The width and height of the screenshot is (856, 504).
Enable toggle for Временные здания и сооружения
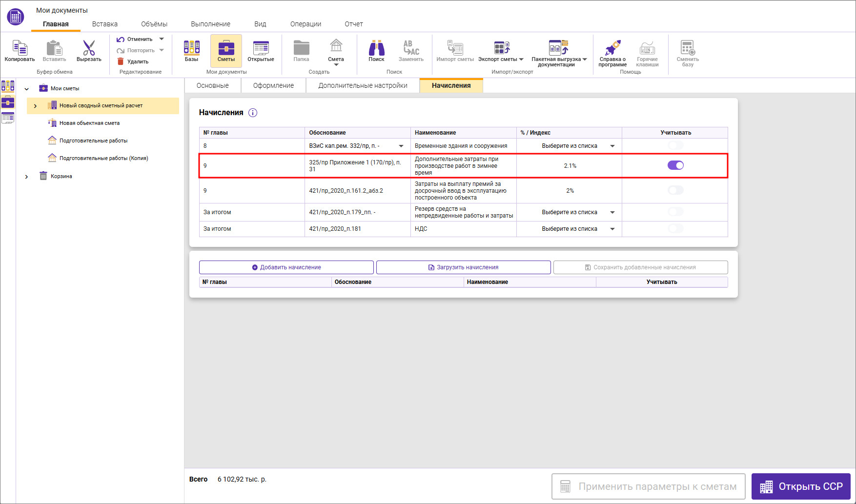coord(675,145)
